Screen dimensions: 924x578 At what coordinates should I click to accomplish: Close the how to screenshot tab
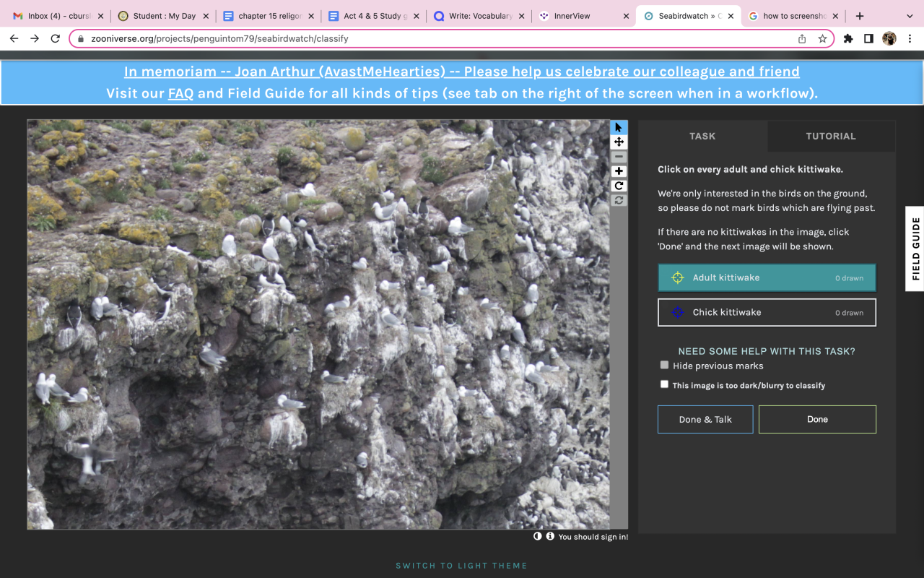[x=835, y=16]
